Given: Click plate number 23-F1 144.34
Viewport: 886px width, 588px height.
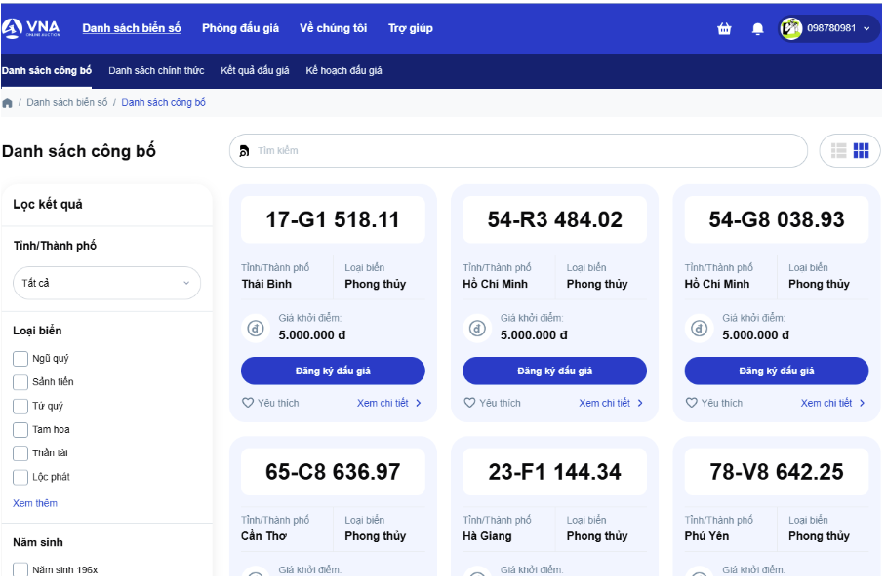Looking at the screenshot, I should pos(555,472).
